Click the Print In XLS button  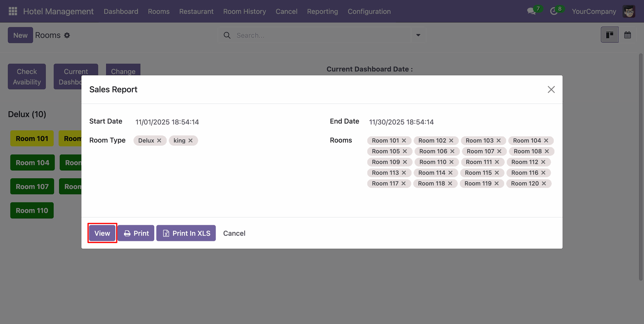click(x=186, y=233)
